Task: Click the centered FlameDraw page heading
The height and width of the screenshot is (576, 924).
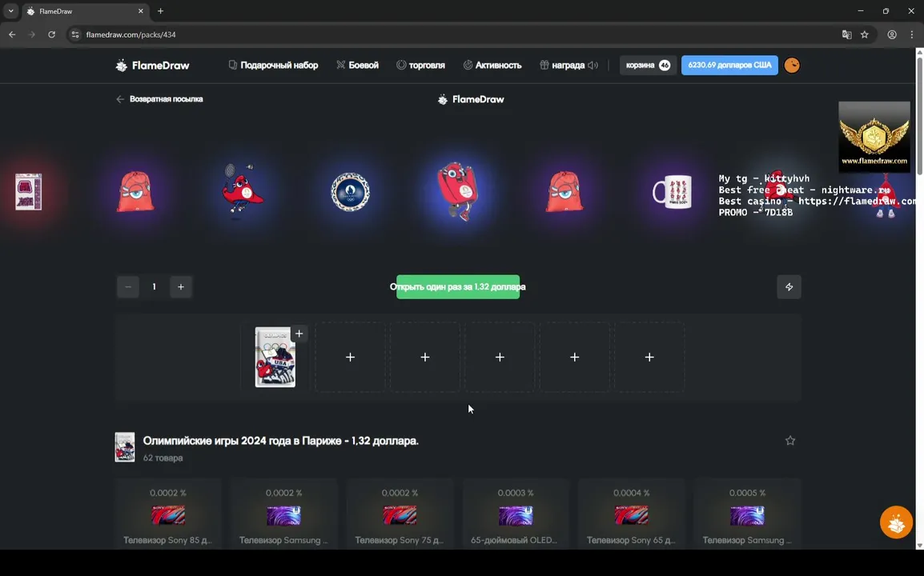Action: tap(471, 99)
